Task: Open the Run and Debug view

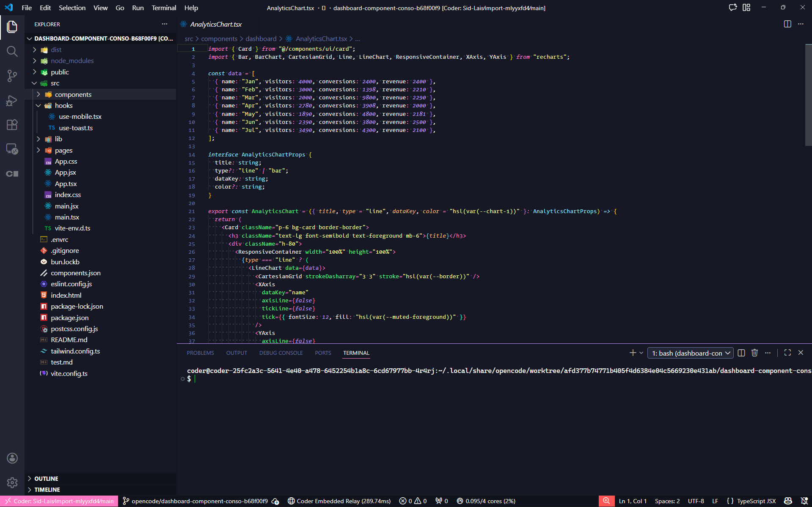Action: click(x=12, y=101)
